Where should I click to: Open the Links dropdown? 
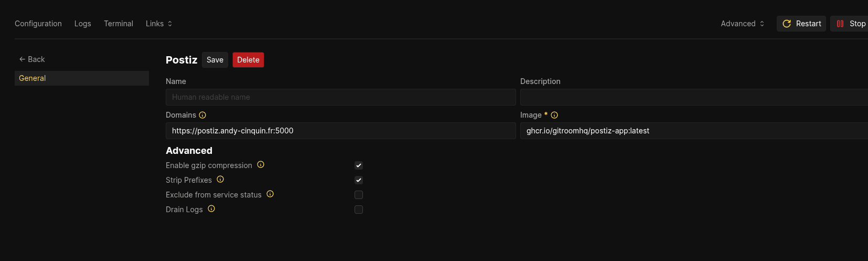click(159, 24)
